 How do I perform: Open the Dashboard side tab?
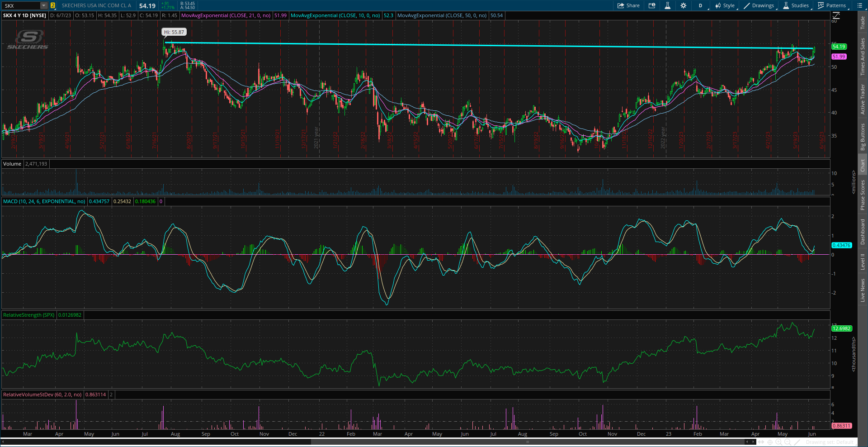tap(863, 232)
